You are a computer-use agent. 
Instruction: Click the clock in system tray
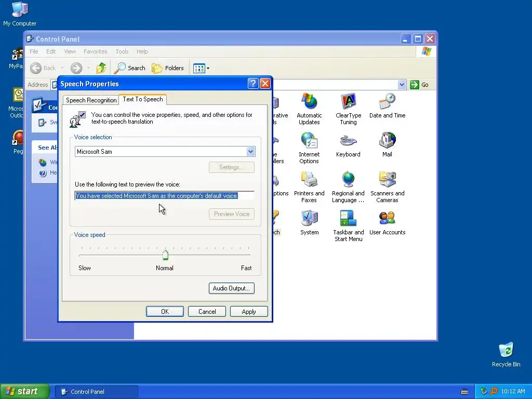tap(513, 392)
